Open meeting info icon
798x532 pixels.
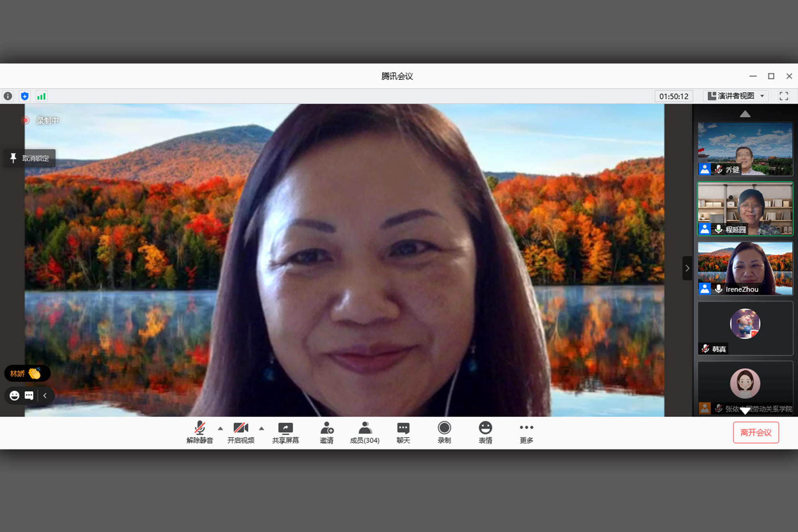point(8,96)
